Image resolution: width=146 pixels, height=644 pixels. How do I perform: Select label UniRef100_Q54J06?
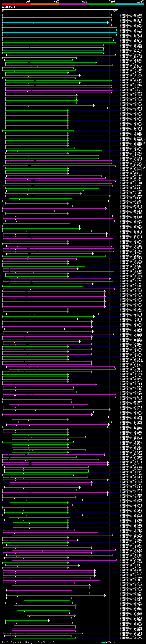tap(131, 60)
